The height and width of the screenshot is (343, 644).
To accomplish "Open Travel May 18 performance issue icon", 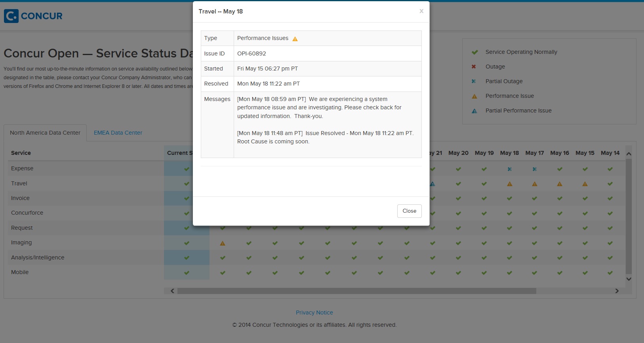I will (510, 184).
